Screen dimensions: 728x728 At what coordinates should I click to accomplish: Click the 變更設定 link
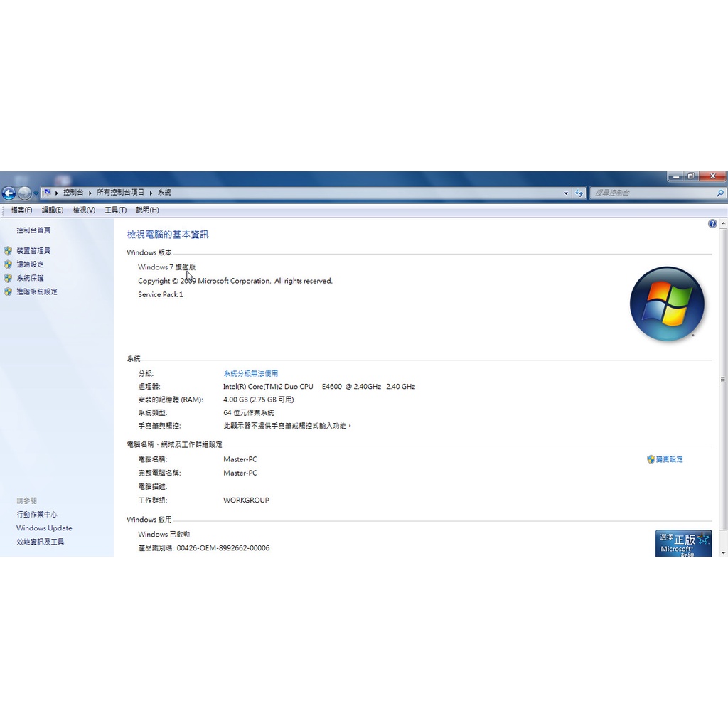pyautogui.click(x=669, y=459)
